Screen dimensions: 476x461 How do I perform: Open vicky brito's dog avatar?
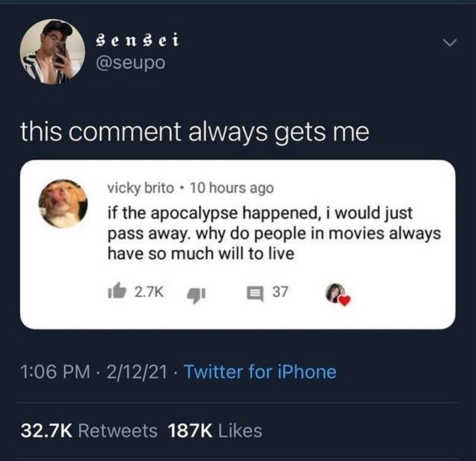click(x=63, y=204)
